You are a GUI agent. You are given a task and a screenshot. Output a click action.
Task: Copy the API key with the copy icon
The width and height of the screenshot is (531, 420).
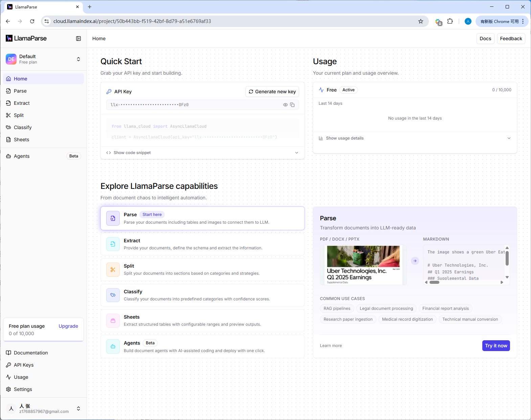point(293,105)
